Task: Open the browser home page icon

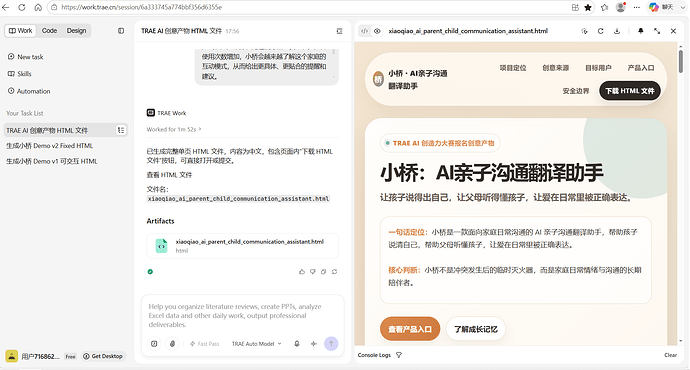Action: pyautogui.click(x=38, y=7)
